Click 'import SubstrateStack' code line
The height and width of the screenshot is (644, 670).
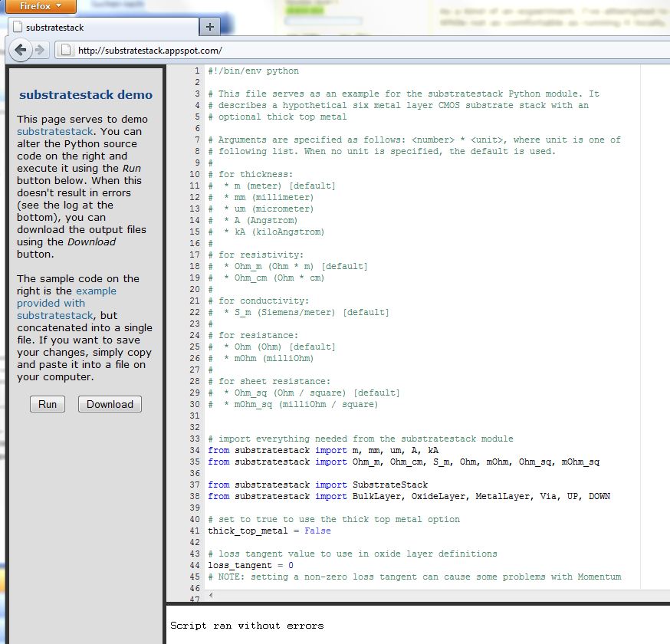[318, 485]
